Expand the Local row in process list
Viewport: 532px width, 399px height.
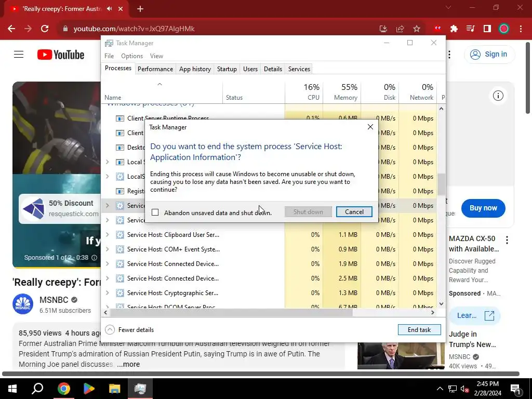107,162
